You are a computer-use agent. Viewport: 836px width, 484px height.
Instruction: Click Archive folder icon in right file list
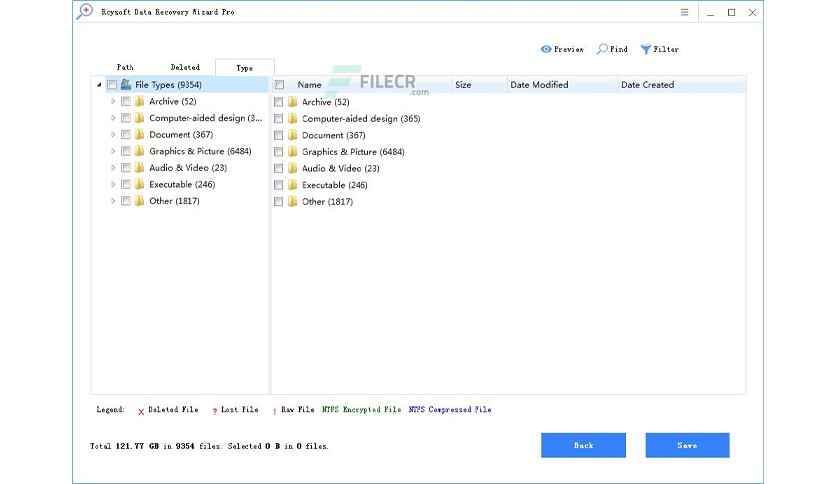click(x=293, y=102)
